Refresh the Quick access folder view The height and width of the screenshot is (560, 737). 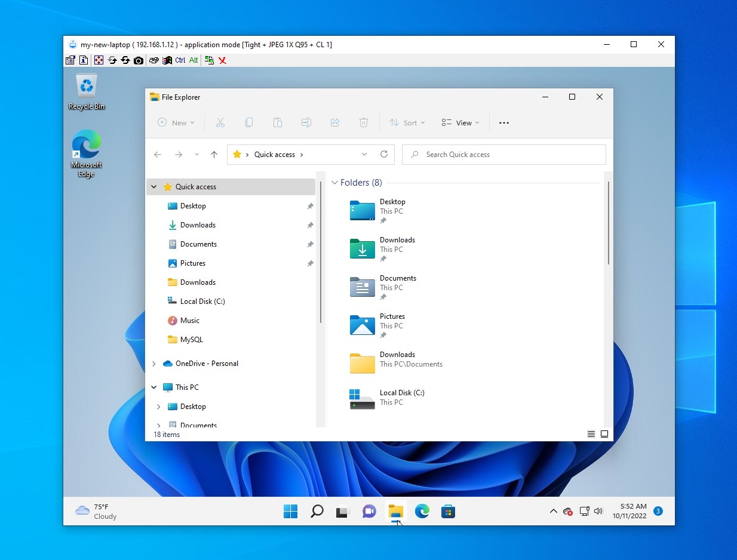pos(384,154)
